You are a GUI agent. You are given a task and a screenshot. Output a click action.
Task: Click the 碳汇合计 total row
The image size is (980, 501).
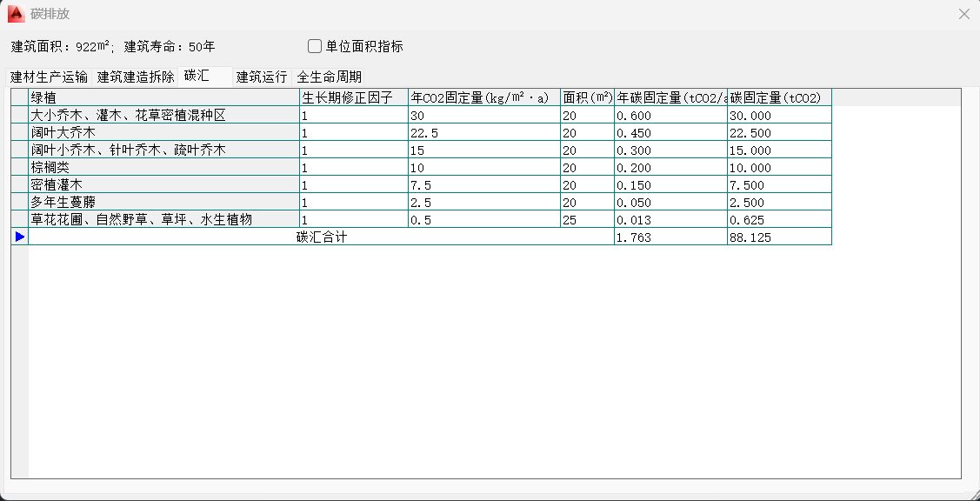click(x=321, y=237)
